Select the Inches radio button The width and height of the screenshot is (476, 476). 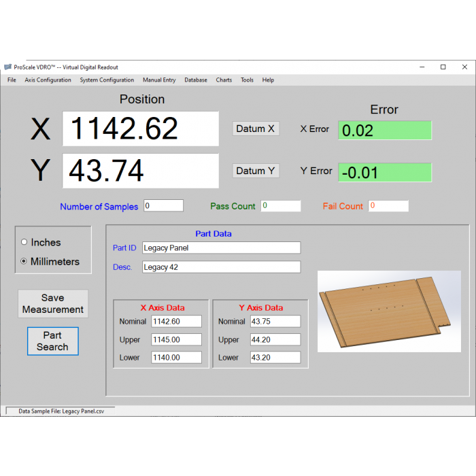[24, 242]
